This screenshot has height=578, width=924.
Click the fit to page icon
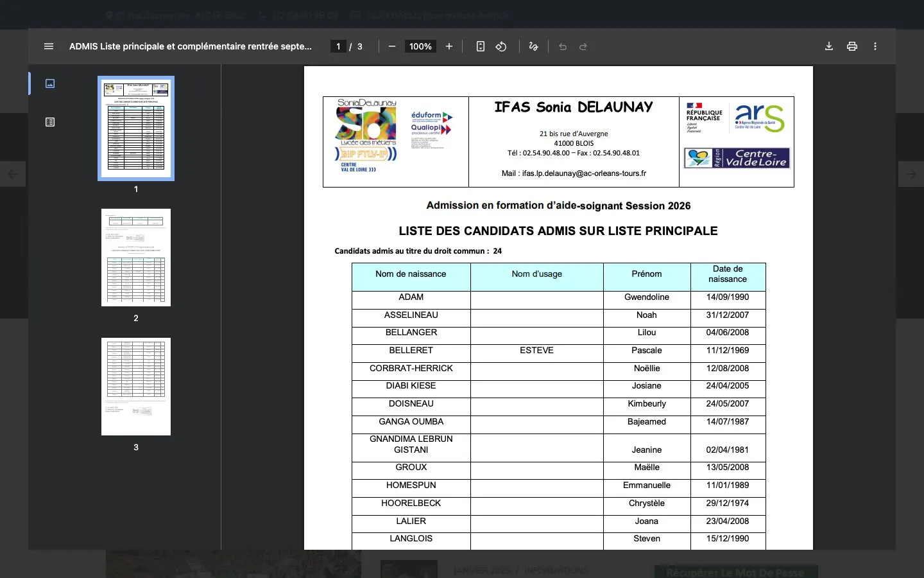pos(480,46)
